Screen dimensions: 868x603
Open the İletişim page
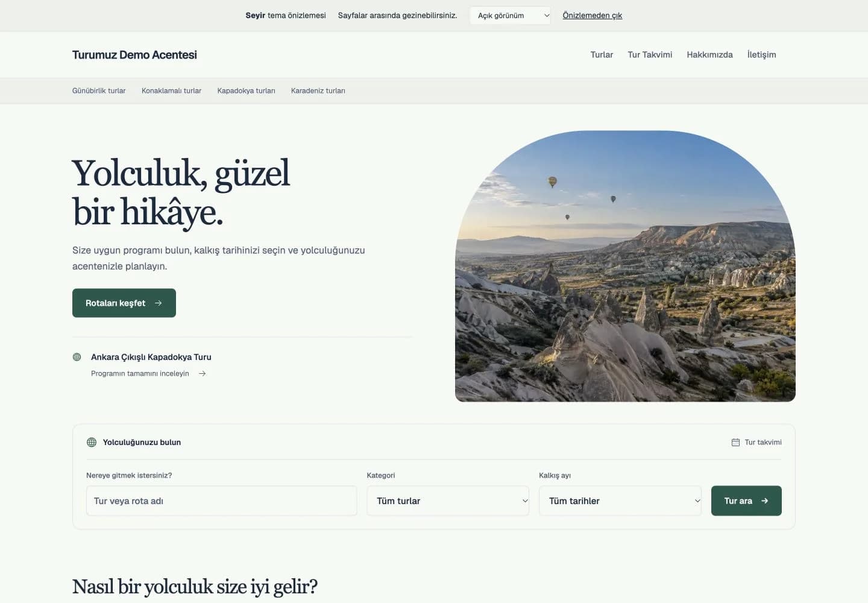coord(761,54)
